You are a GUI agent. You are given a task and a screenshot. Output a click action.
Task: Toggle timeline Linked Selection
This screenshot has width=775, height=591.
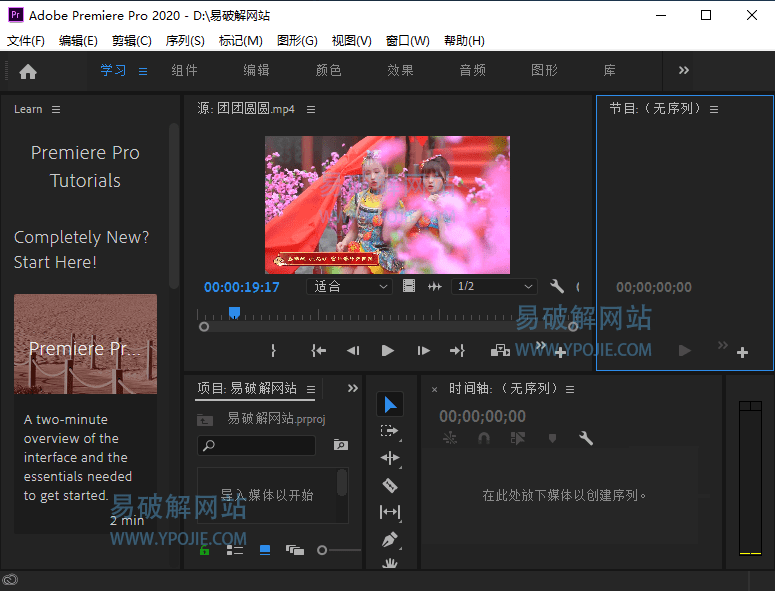517,438
